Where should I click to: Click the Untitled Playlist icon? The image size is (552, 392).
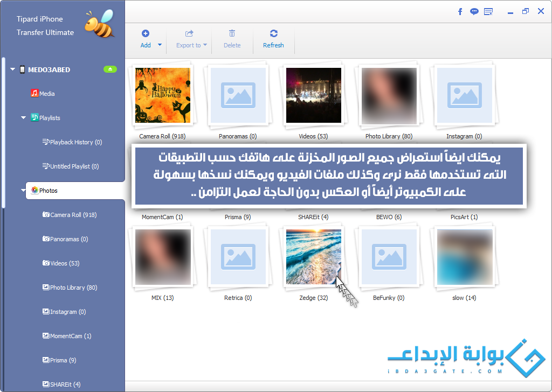[x=46, y=166]
